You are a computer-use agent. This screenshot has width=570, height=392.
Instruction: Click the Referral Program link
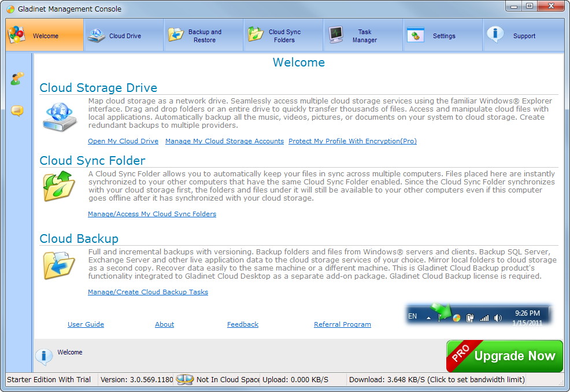click(342, 324)
